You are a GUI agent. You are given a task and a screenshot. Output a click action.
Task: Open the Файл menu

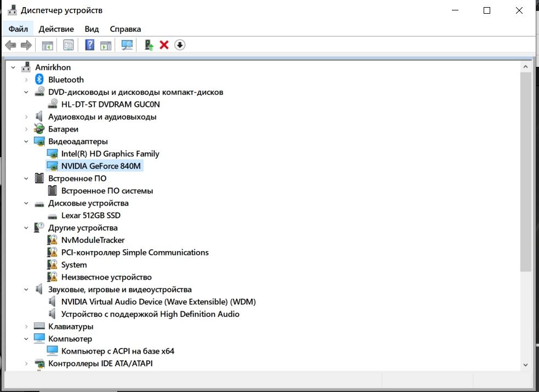pyautogui.click(x=18, y=29)
